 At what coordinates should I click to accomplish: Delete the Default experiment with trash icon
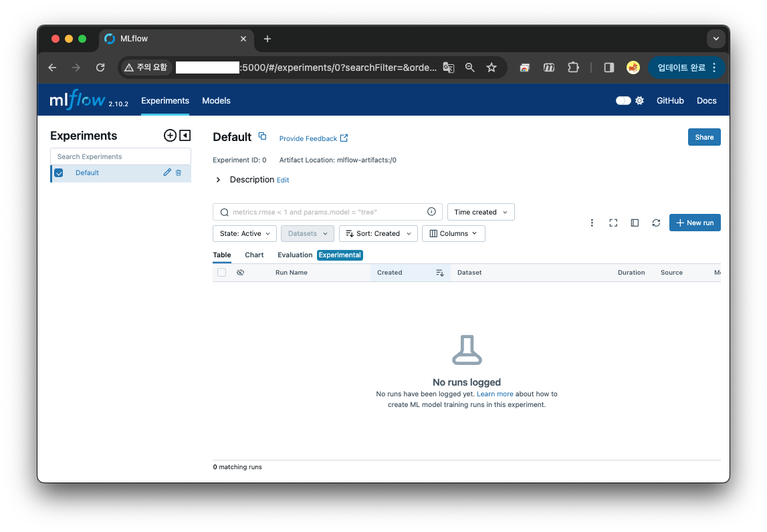(x=179, y=172)
